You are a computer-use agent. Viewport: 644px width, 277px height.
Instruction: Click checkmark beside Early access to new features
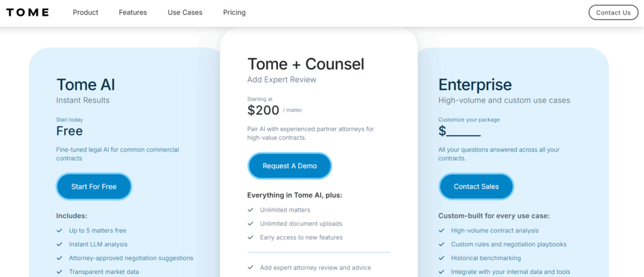[x=250, y=237]
